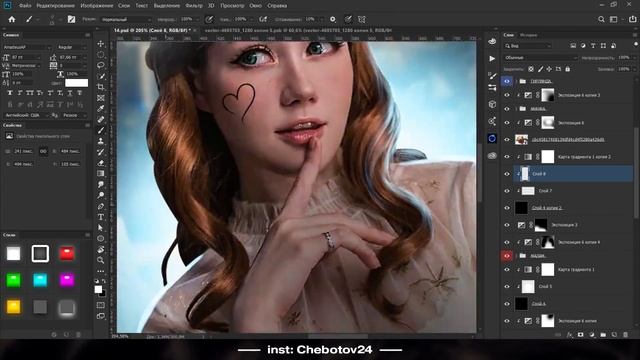
Task: Click the share export icon
Action: pos(632,19)
